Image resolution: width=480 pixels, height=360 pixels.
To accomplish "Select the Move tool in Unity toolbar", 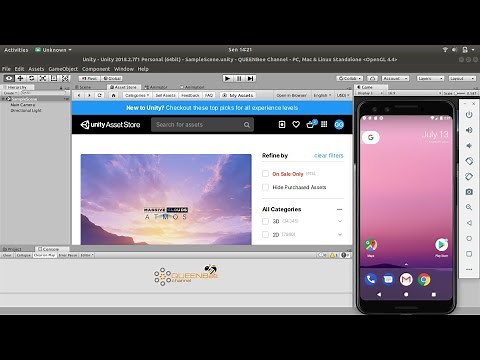I will point(20,78).
